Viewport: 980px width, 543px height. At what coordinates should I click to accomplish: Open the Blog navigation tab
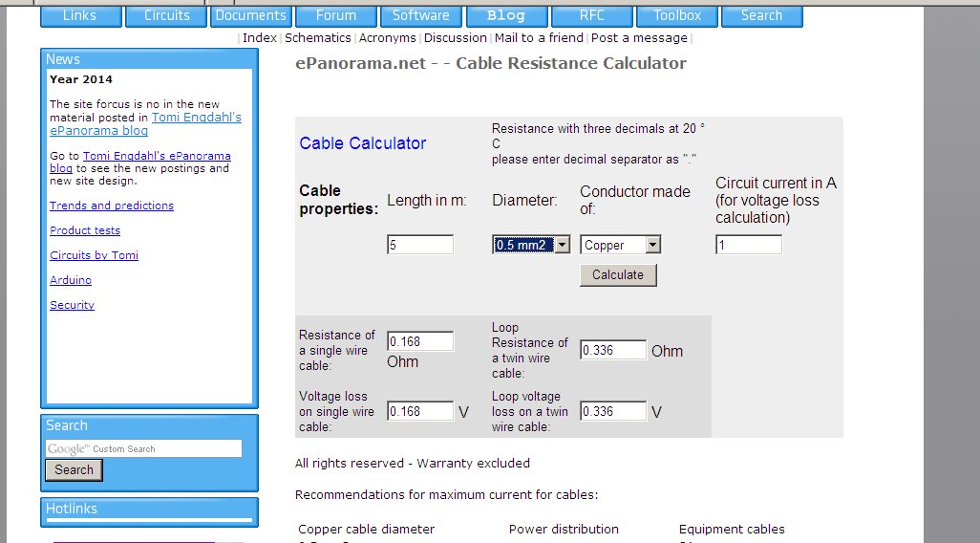click(x=506, y=16)
